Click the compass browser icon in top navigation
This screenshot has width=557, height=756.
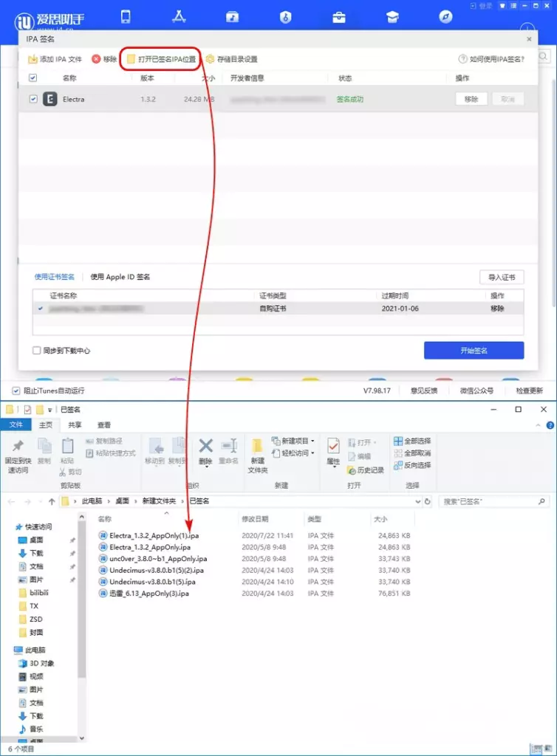pyautogui.click(x=445, y=16)
